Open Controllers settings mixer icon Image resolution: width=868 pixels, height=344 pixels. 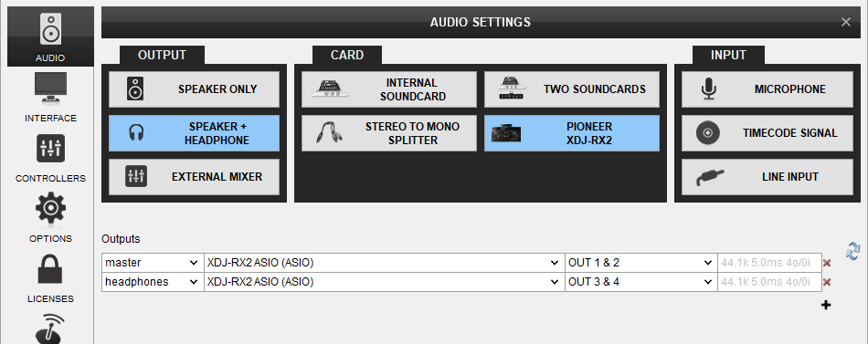click(x=50, y=149)
